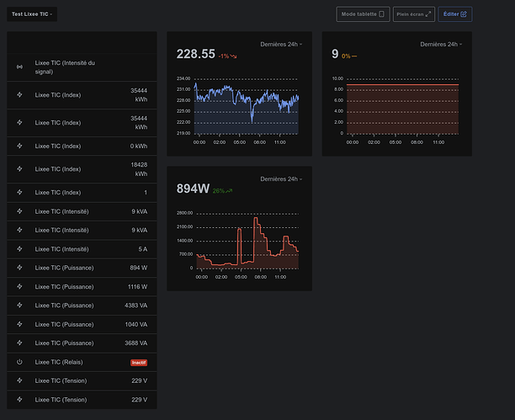Switch to Plein écran view
The height and width of the screenshot is (420, 515).
pyautogui.click(x=414, y=14)
